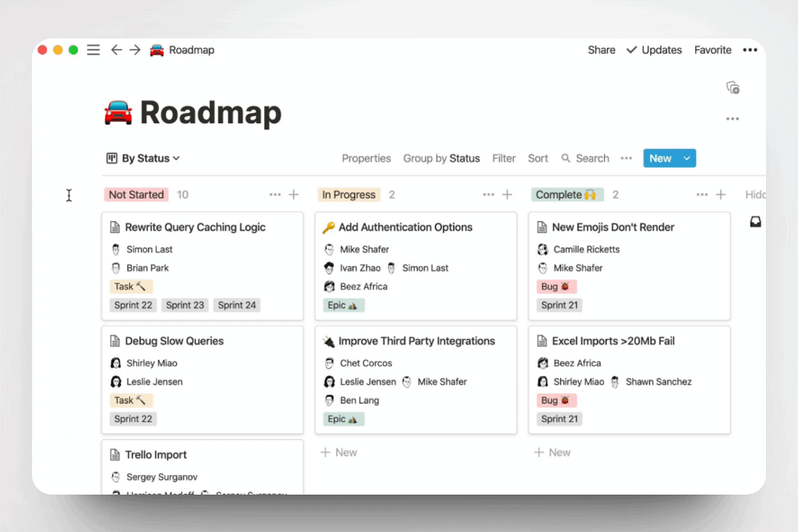
Task: Go forward with the right arrow
Action: (x=135, y=50)
